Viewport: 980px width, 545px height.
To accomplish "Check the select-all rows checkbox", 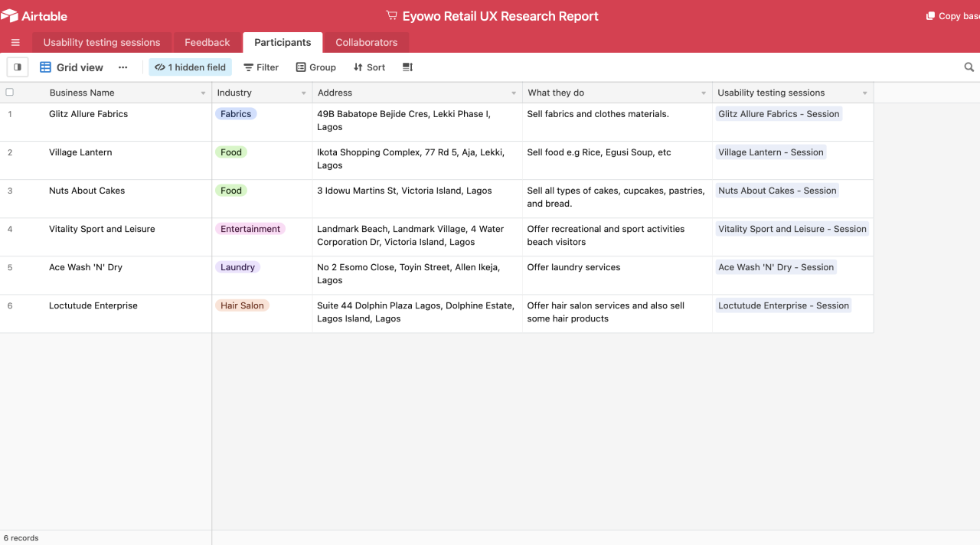I will pos(10,93).
